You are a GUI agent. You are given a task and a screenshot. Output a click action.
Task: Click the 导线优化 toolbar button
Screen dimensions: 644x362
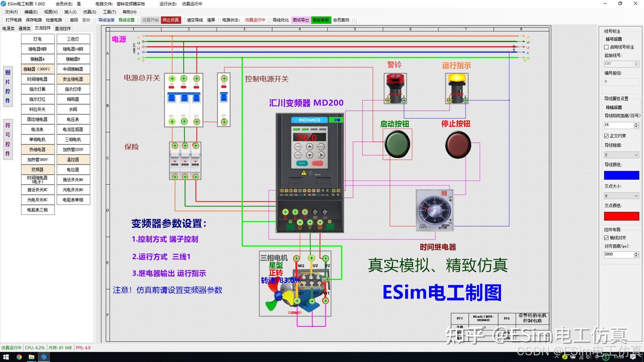[280, 20]
